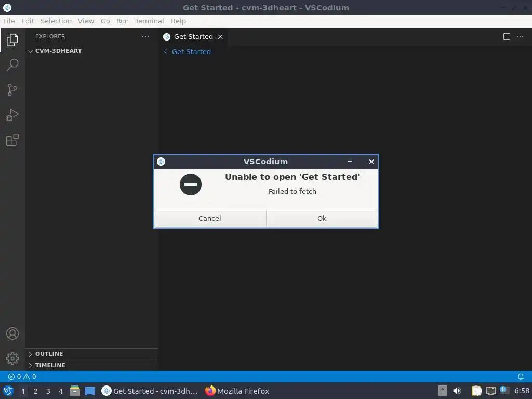This screenshot has height=399, width=532.
Task: Open the file manager taskbar icon
Action: point(75,391)
